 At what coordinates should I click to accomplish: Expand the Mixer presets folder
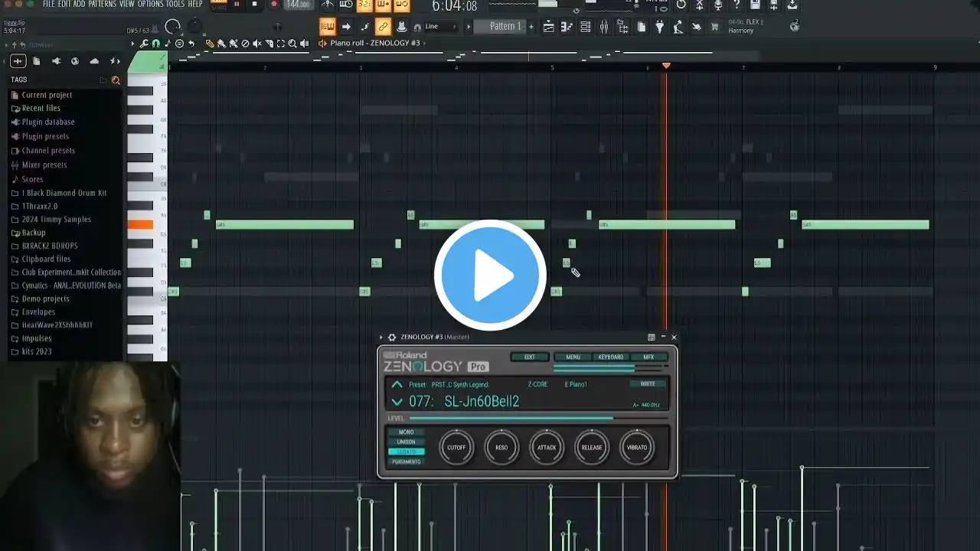(x=44, y=165)
